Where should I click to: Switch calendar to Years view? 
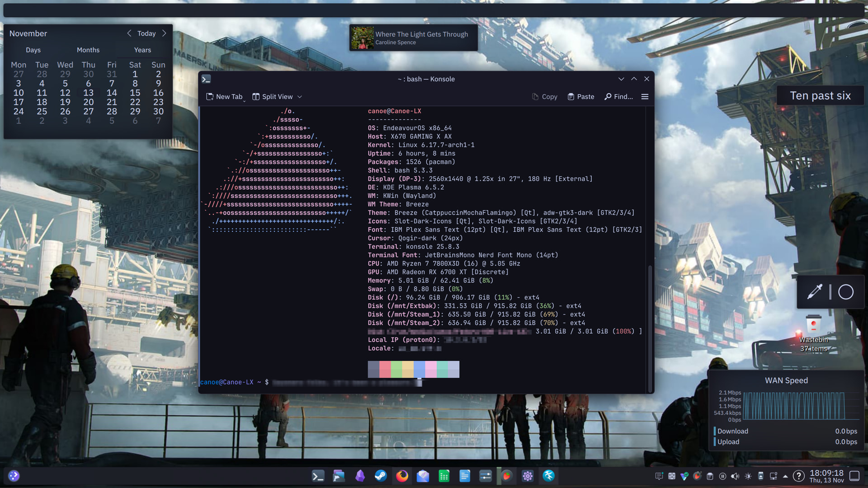(x=142, y=50)
